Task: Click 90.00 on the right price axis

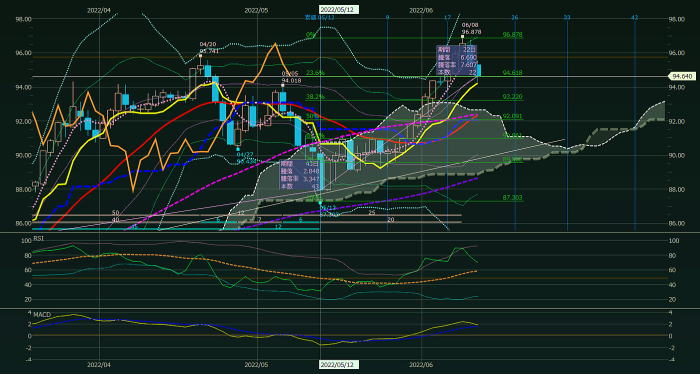Action: (x=676, y=155)
